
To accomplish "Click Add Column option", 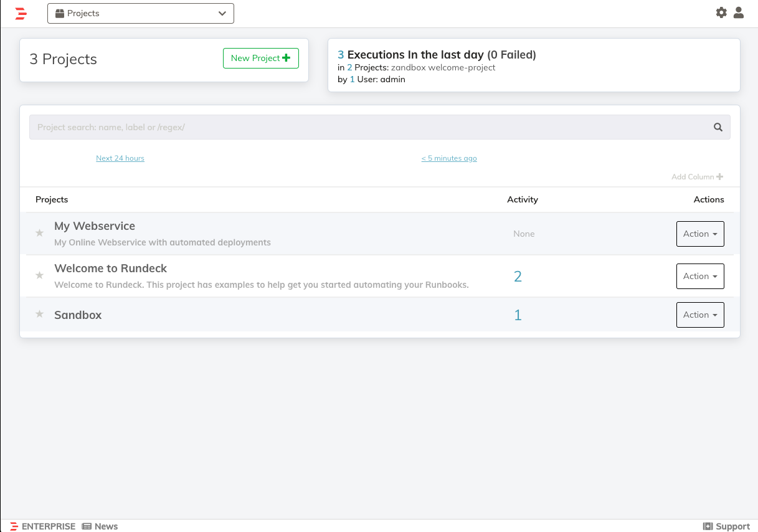I will point(697,177).
